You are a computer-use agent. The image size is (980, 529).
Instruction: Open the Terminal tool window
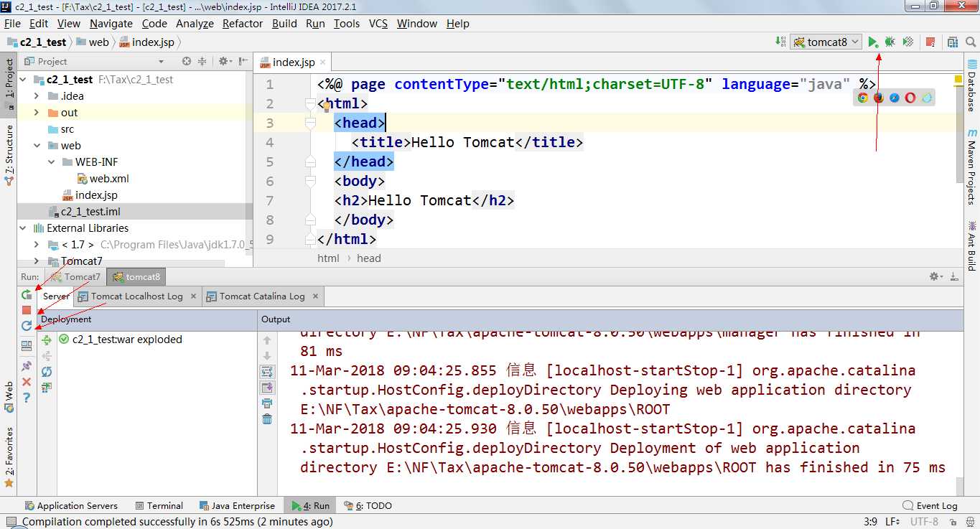pos(158,505)
